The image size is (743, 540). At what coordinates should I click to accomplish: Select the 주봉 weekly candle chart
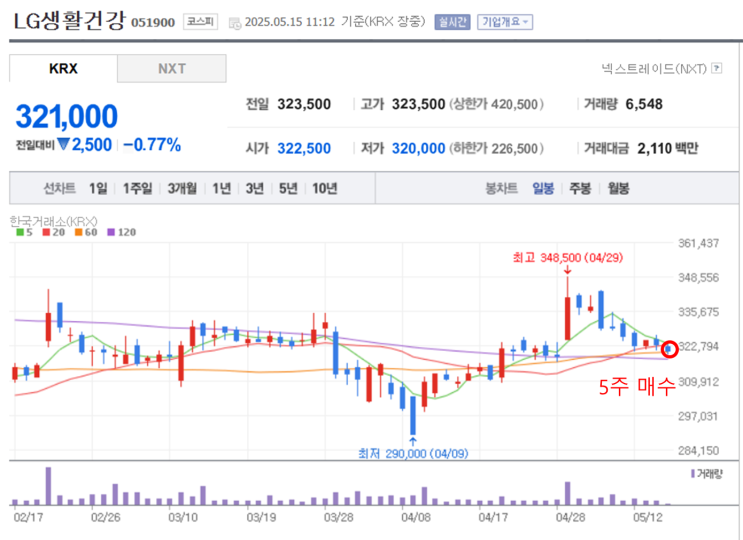[580, 189]
